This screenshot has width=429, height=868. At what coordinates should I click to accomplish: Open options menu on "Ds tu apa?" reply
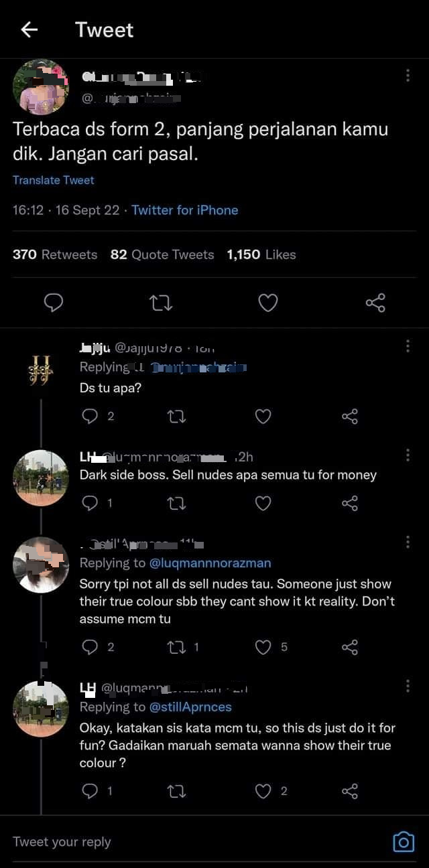click(408, 346)
